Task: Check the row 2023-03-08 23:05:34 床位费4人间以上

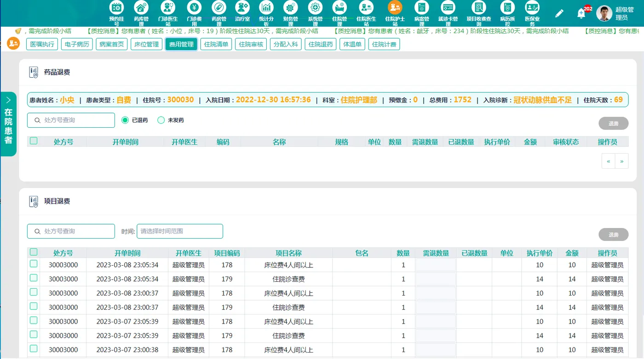Action: point(34,264)
